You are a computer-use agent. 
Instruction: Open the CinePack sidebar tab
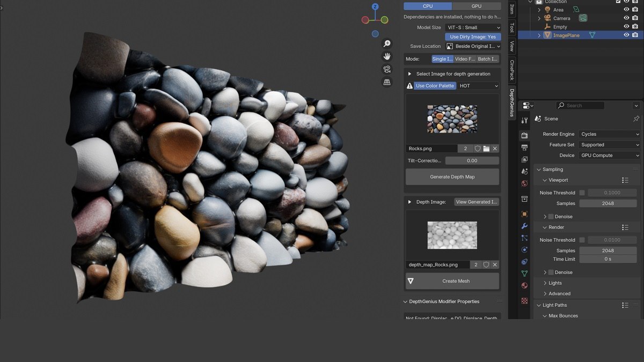[x=512, y=70]
